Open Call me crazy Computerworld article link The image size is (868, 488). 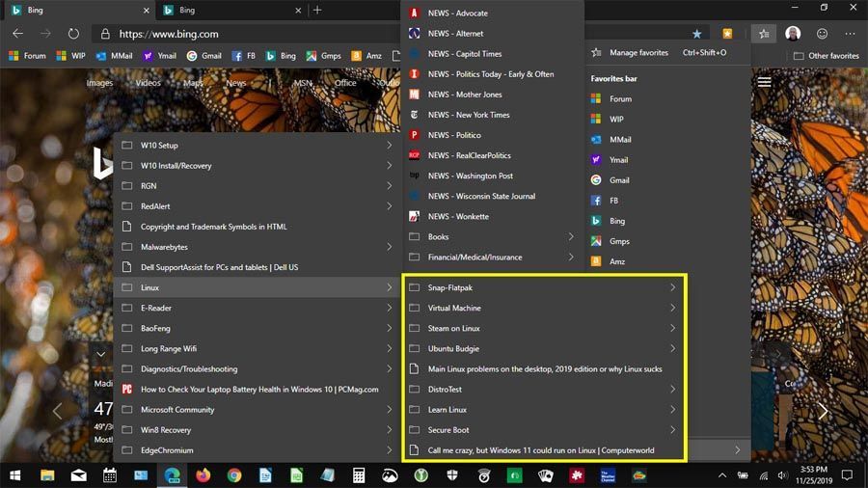point(544,450)
